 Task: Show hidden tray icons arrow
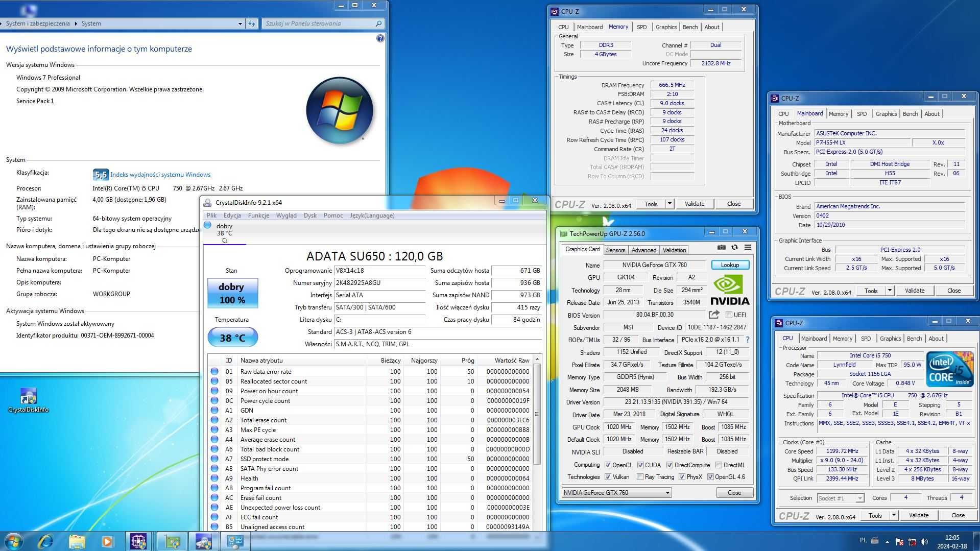pos(887,541)
